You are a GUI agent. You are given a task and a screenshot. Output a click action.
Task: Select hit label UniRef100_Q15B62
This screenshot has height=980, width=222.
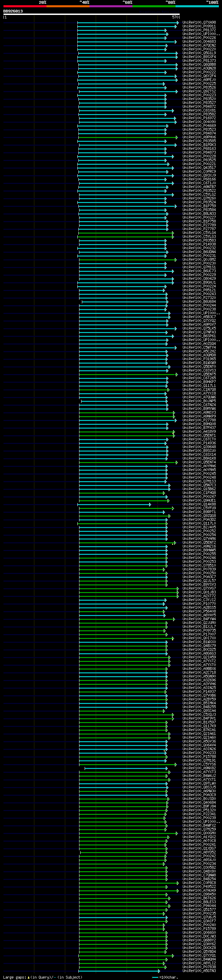point(199,489)
